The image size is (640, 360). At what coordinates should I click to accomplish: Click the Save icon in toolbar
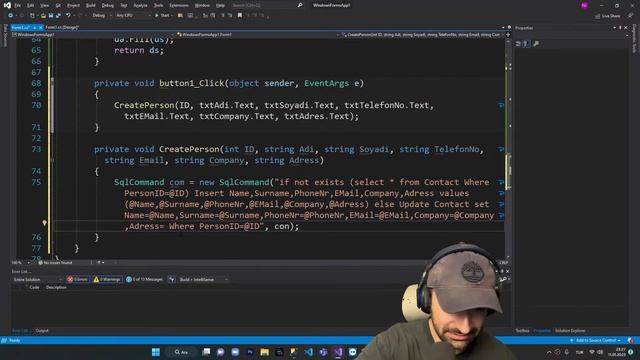51,16
